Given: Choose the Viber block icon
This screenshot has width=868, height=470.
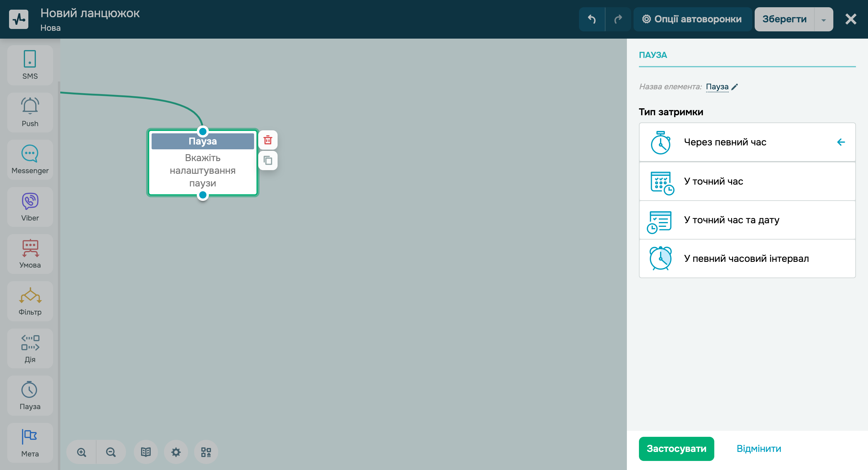Looking at the screenshot, I should click(x=30, y=207).
